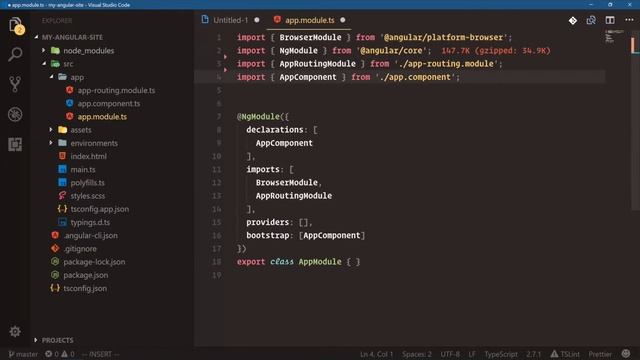Expand the PROJECTS section

36,340
